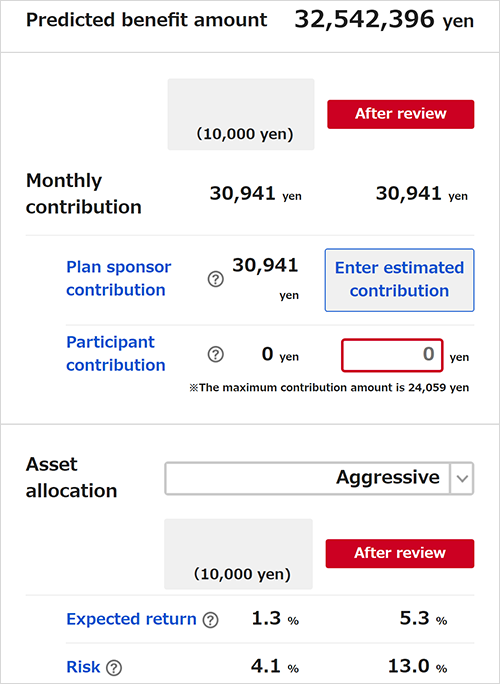Select the After review tab under contributions
Viewport: 500px width, 684px height.
pos(401,114)
